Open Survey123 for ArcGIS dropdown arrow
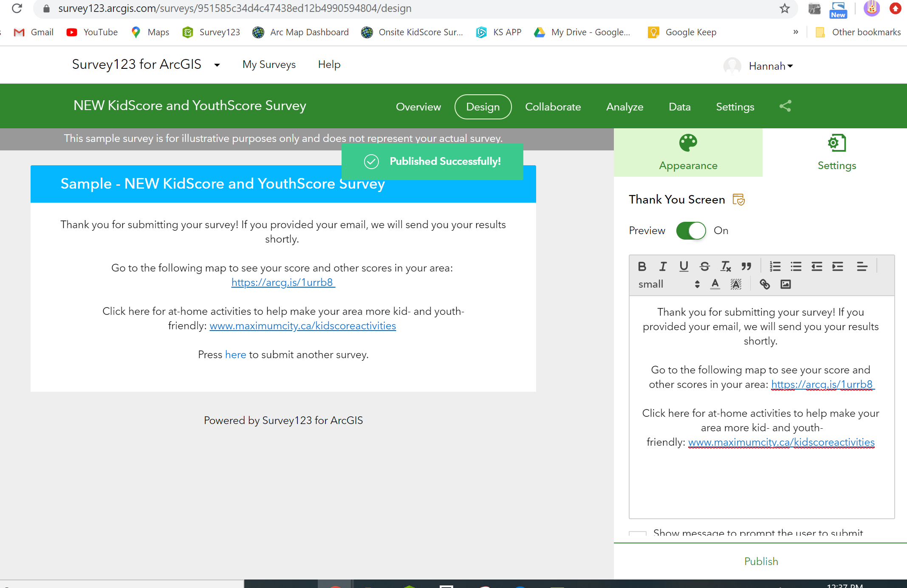 [217, 65]
